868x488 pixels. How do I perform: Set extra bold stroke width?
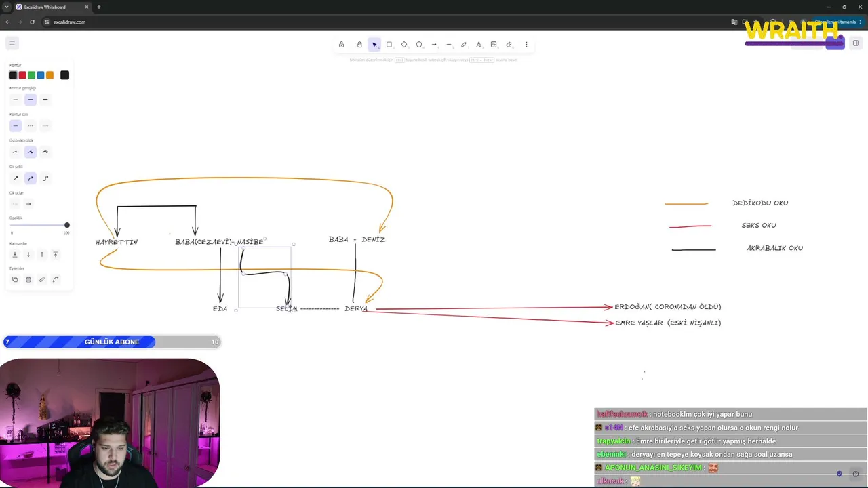(45, 100)
